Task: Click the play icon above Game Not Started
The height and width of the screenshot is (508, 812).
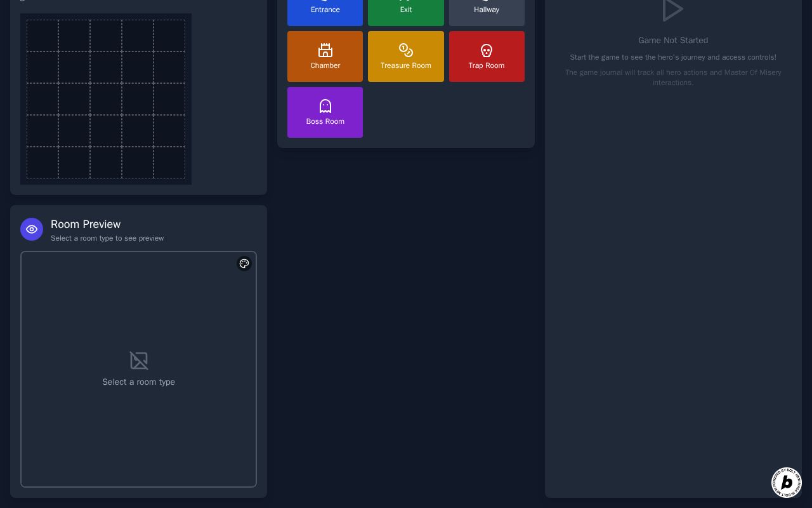Action: [672, 10]
